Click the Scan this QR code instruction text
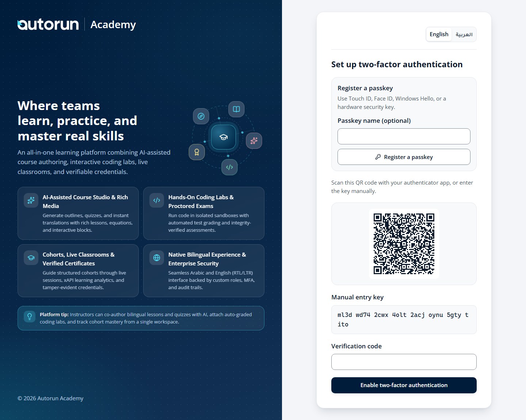 click(402, 187)
